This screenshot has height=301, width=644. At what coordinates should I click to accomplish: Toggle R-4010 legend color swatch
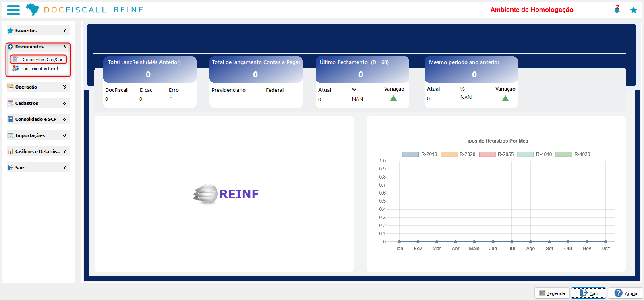526,154
